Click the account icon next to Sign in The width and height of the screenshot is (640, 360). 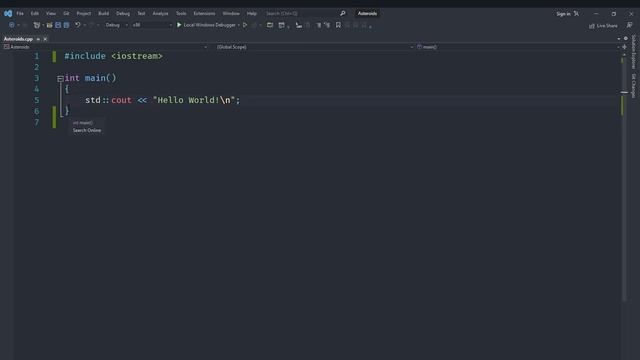click(576, 14)
